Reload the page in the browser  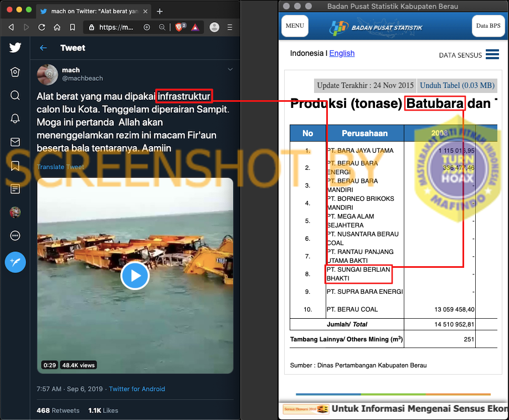[x=42, y=27]
